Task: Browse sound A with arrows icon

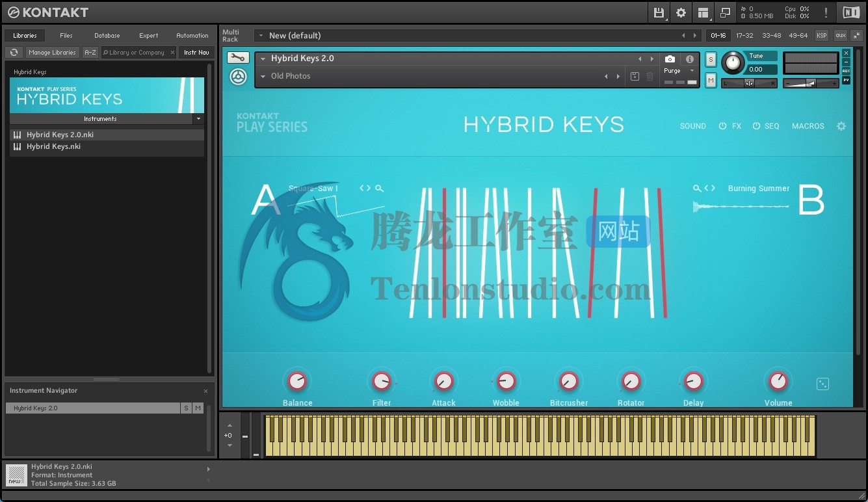Action: point(365,189)
